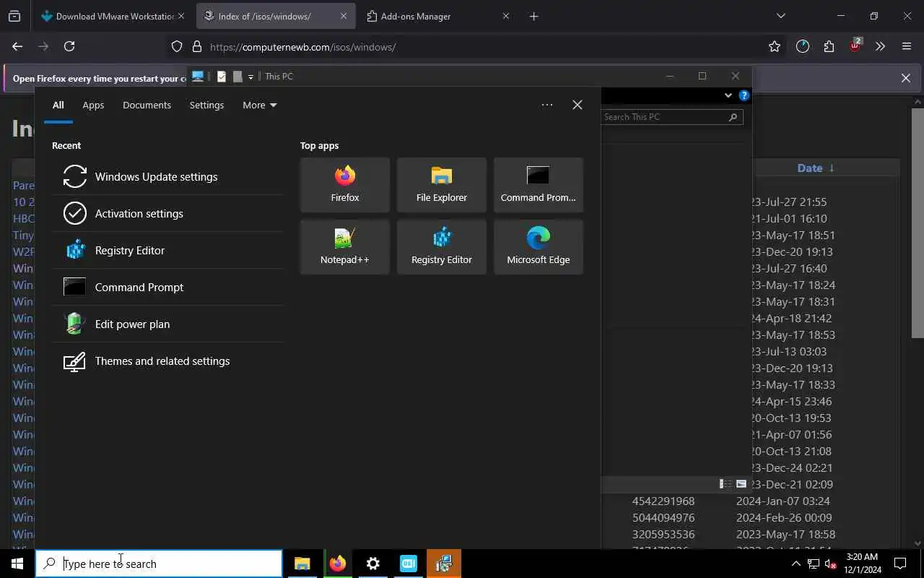Viewport: 924px width, 578px height.
Task: Click the Windows Start button
Action: [x=17, y=564]
